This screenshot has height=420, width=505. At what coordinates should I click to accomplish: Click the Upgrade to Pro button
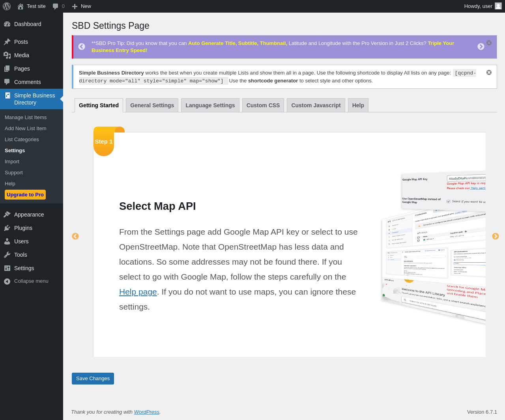(25, 195)
